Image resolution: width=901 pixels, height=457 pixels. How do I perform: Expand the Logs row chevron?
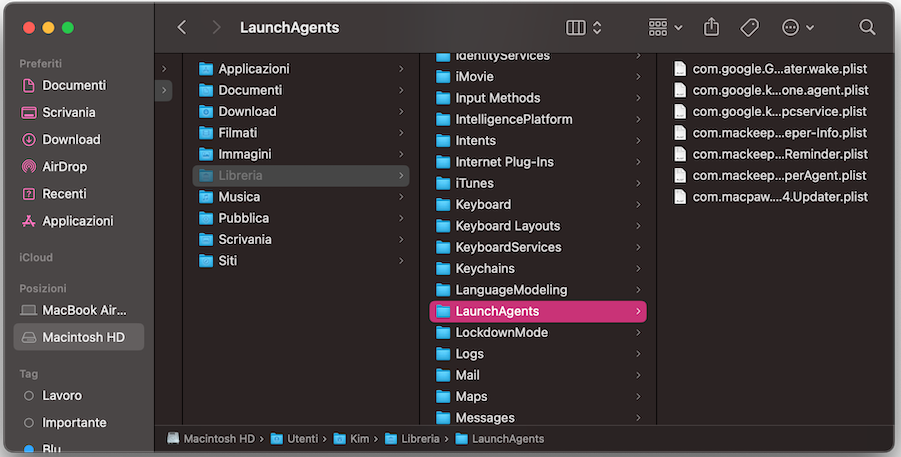pyautogui.click(x=638, y=354)
